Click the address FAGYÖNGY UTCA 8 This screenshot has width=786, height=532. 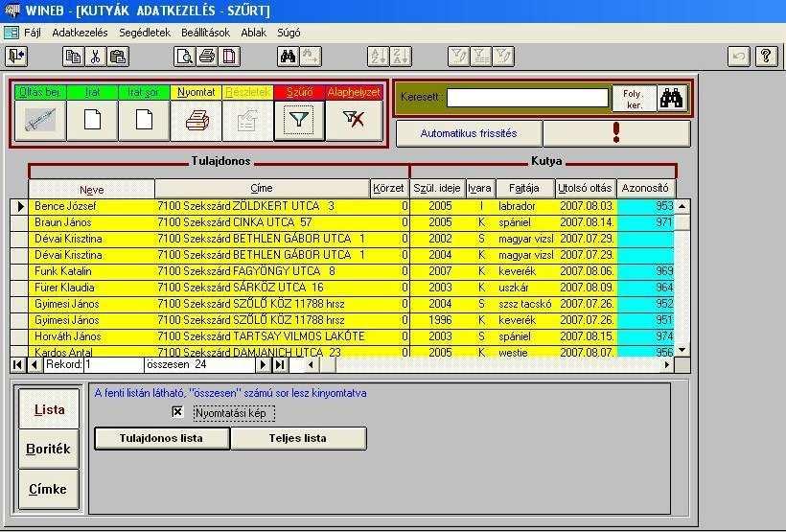[x=285, y=271]
